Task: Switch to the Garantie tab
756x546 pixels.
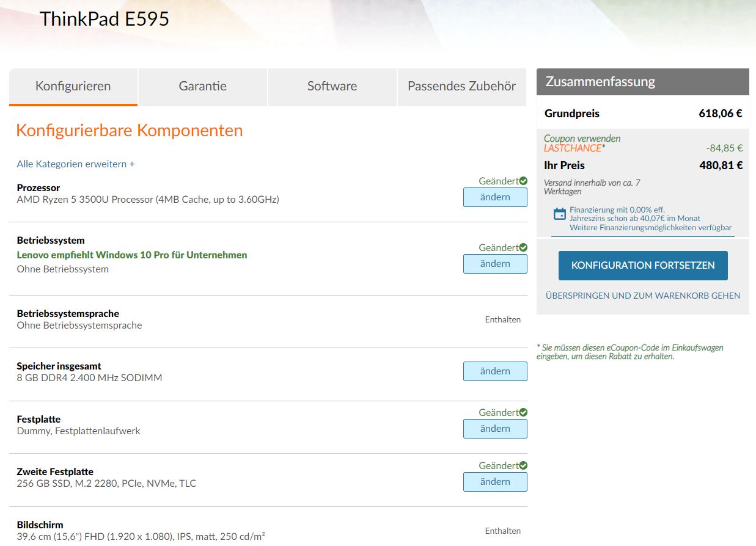Action: (x=203, y=87)
